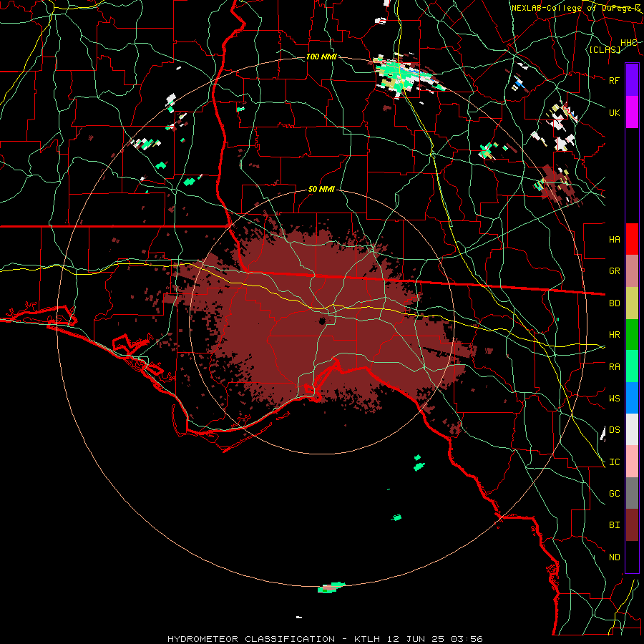Click the white DS color swatch
Screen dimensions: 644x644
click(632, 429)
